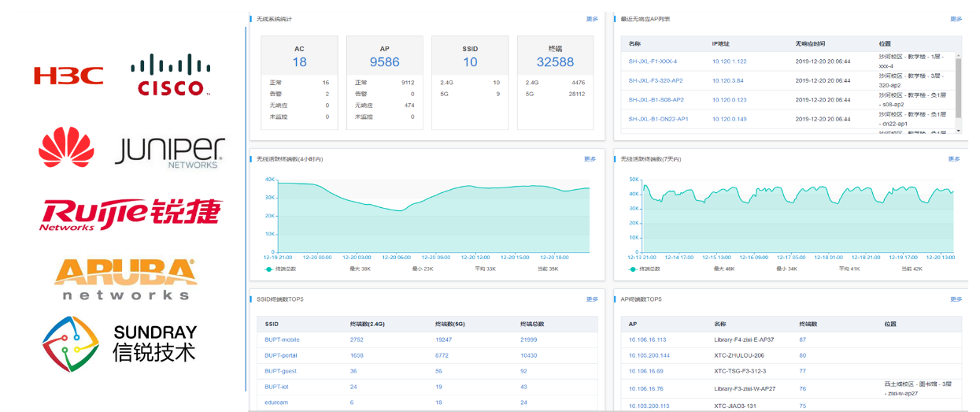Click AP count 9586
Screen dimensions: 980x412
point(385,62)
